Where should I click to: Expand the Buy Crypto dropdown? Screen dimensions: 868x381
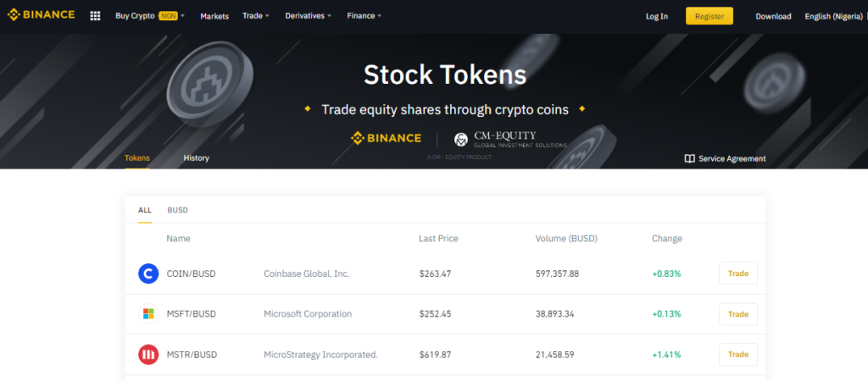coord(150,16)
